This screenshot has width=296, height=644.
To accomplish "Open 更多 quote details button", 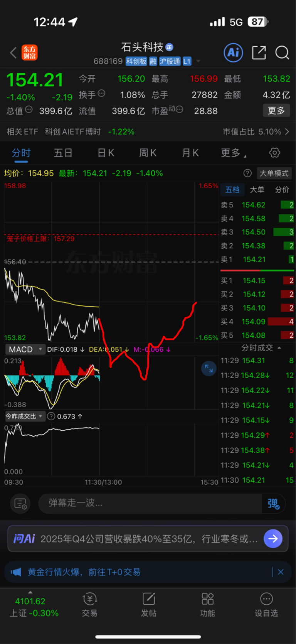I will (x=276, y=111).
